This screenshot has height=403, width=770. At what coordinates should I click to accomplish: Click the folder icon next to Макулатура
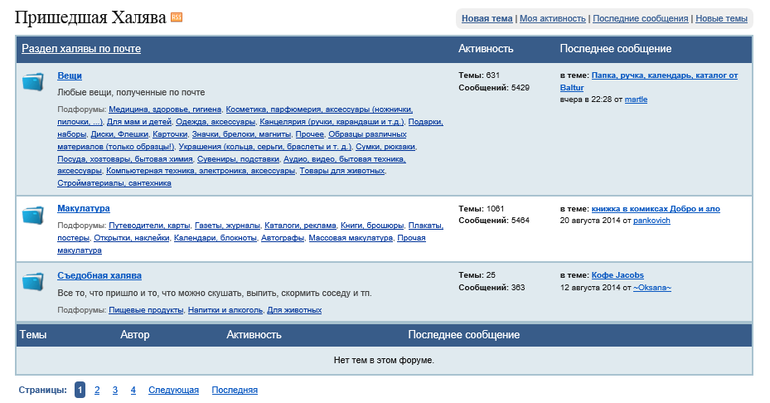click(33, 214)
